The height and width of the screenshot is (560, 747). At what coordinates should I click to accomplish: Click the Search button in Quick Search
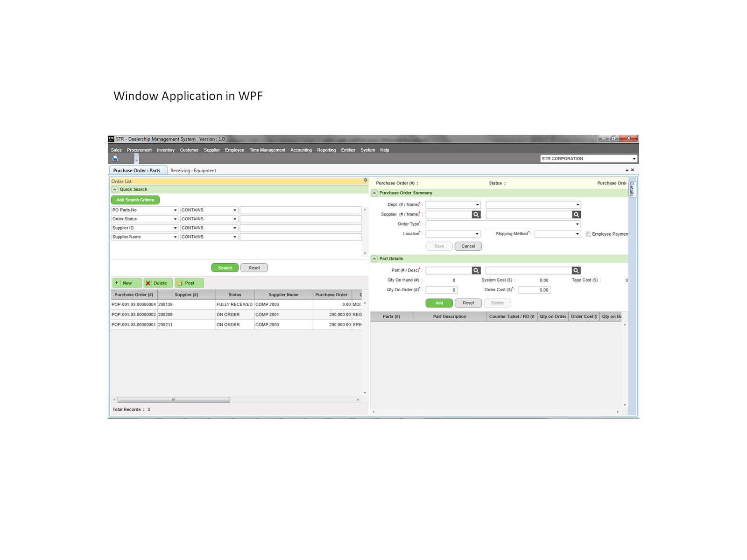point(225,267)
